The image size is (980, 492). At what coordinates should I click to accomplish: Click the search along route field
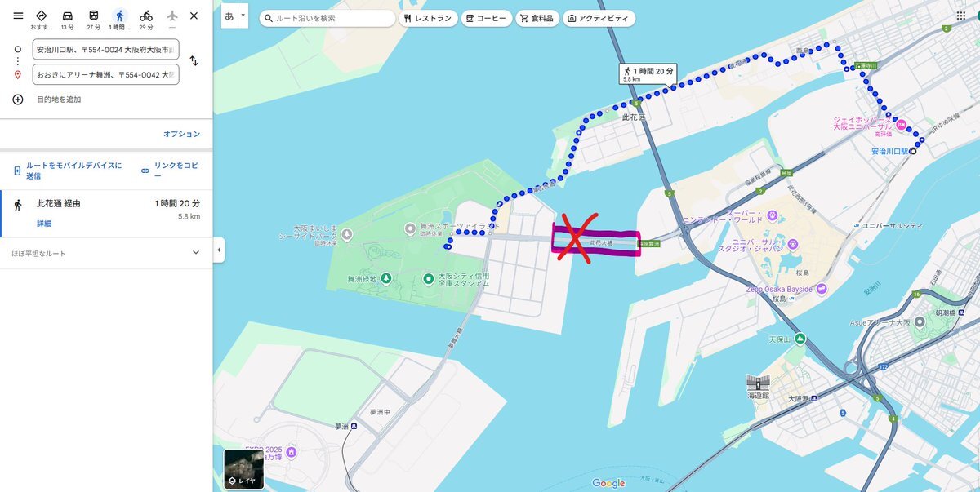coord(327,18)
